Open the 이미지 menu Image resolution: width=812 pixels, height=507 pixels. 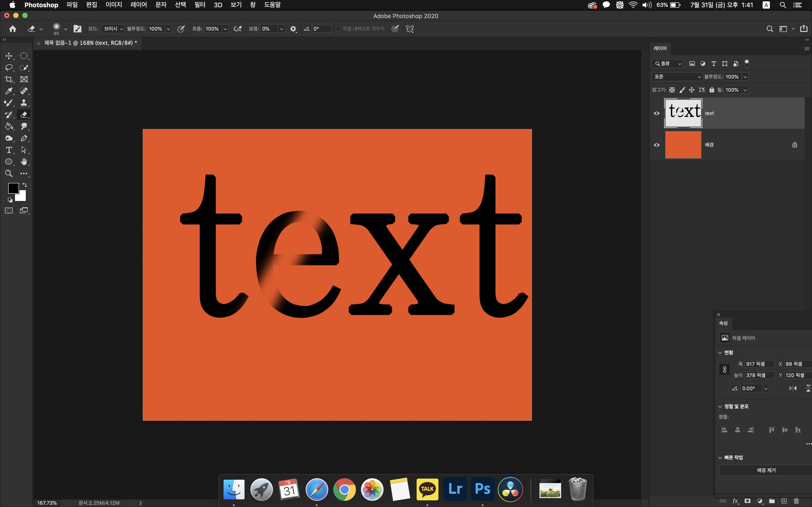coord(114,5)
